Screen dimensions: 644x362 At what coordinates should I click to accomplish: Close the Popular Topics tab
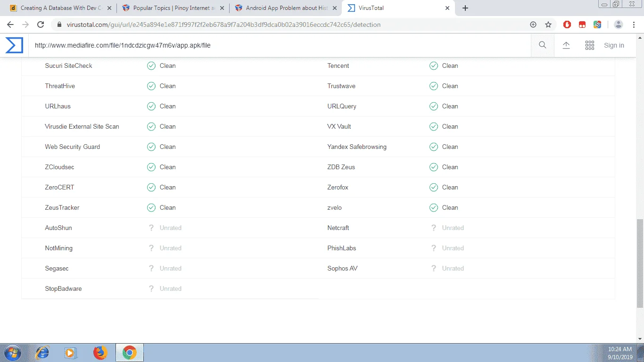click(x=222, y=8)
